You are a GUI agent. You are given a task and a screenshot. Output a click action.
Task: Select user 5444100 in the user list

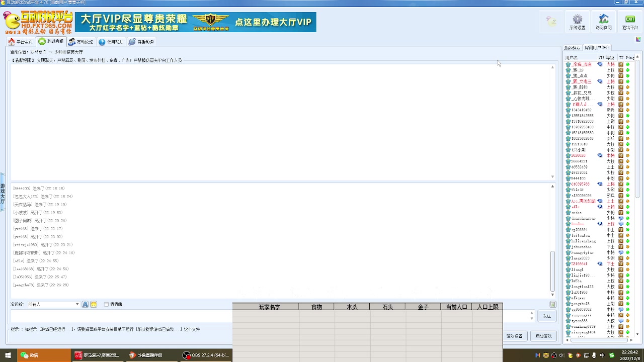(578, 178)
